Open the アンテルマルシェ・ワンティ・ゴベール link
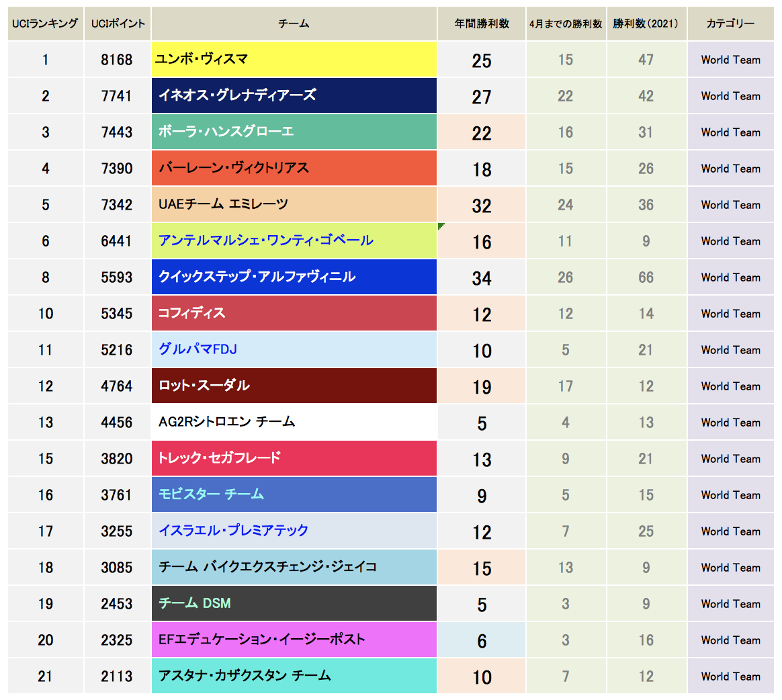Viewport: 782px width, 700px height. pyautogui.click(x=266, y=240)
